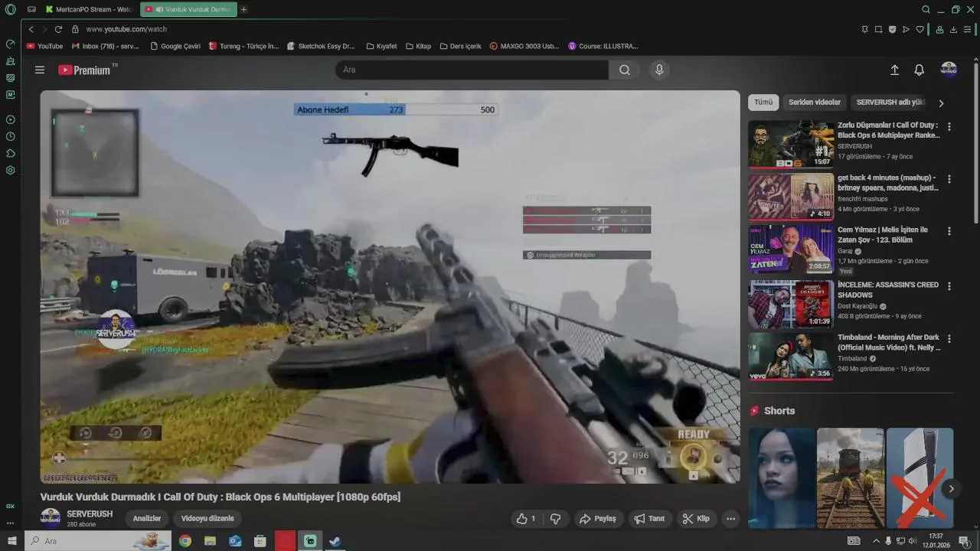Open Cem Yılmaz Zaten Şov thumbnail
The image size is (980, 551).
(x=791, y=249)
